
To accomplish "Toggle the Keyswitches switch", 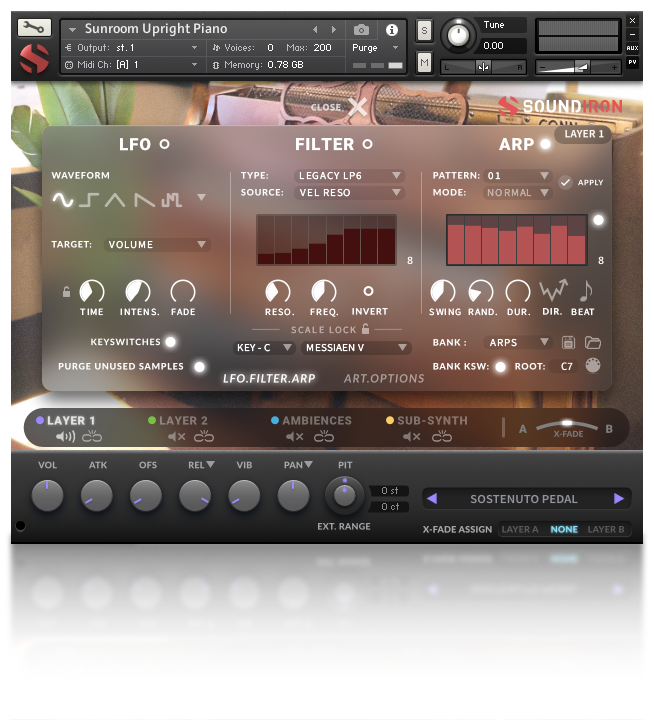I will point(170,342).
